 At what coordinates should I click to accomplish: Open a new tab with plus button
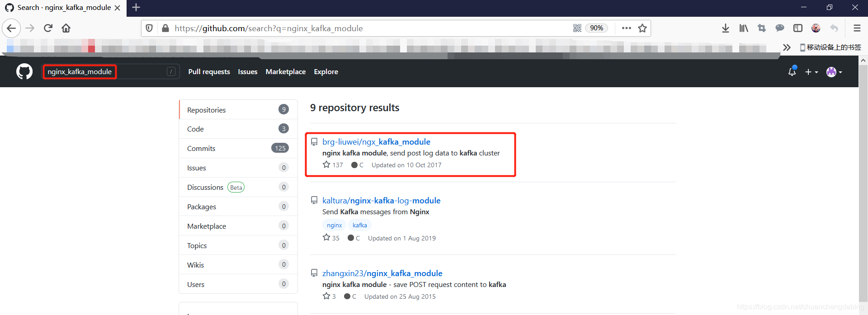[x=136, y=7]
